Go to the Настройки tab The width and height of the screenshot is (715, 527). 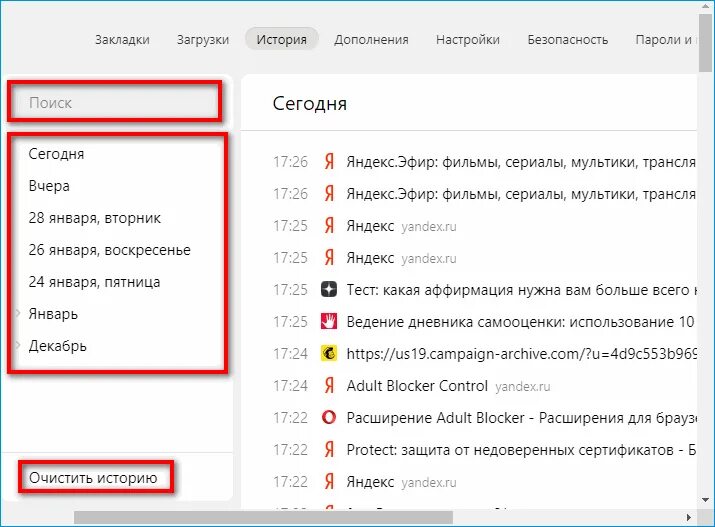pos(467,40)
